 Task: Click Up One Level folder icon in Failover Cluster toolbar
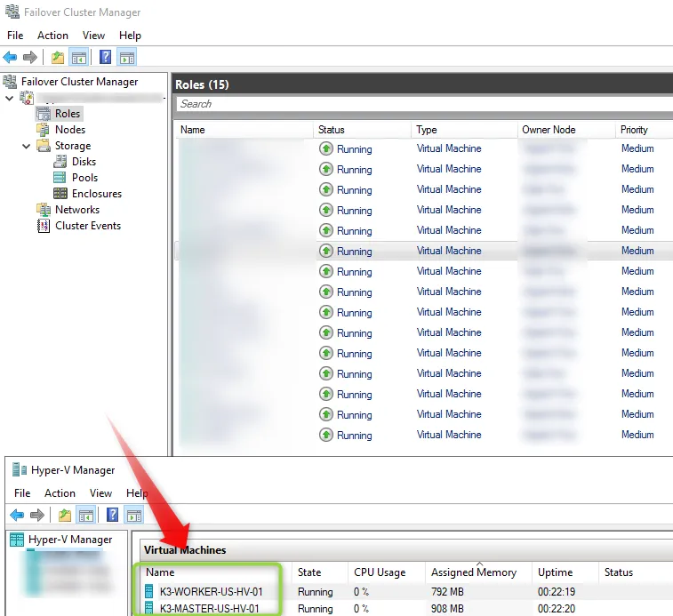[x=58, y=57]
